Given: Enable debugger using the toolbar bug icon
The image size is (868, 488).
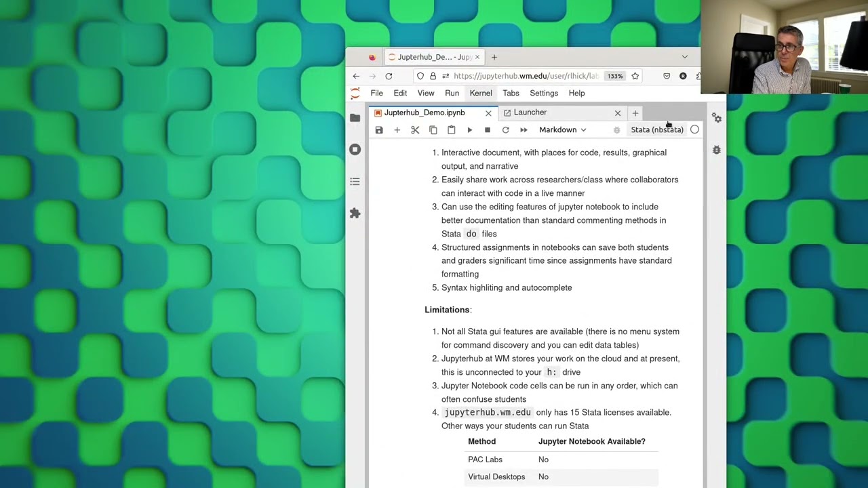Looking at the screenshot, I should coord(616,130).
